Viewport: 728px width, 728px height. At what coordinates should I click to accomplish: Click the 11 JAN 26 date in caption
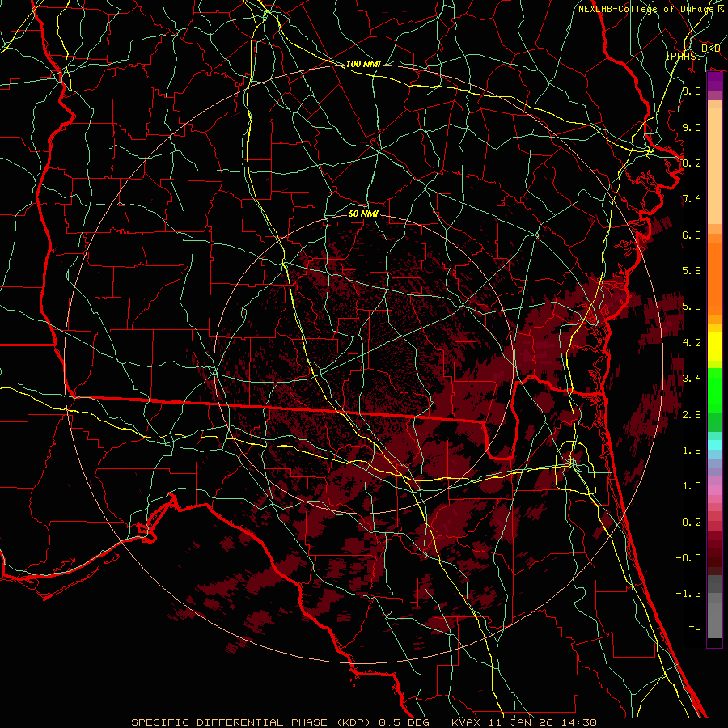[519, 722]
